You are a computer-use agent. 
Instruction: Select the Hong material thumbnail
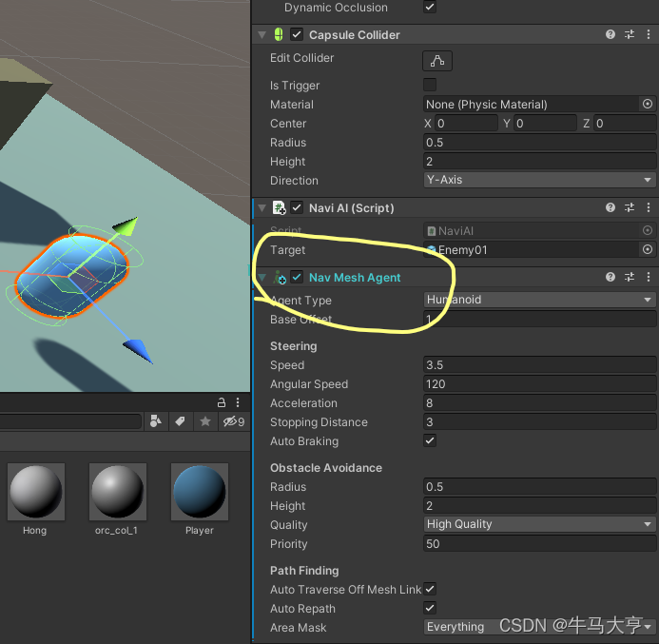pos(36,492)
